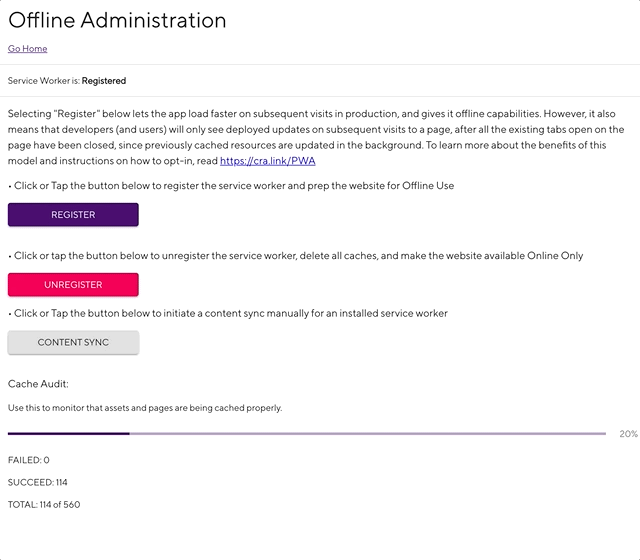Click the Go Home link
This screenshot has width=640, height=560.
27,48
